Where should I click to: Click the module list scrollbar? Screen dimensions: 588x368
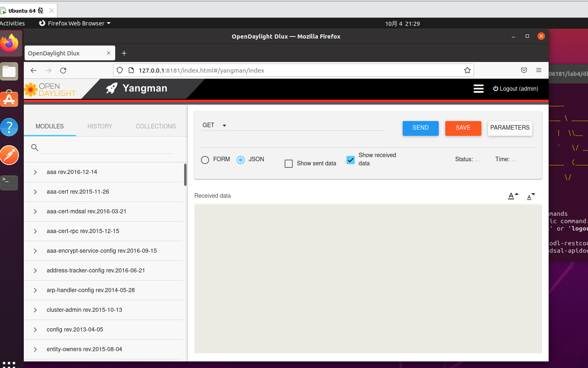tap(185, 175)
